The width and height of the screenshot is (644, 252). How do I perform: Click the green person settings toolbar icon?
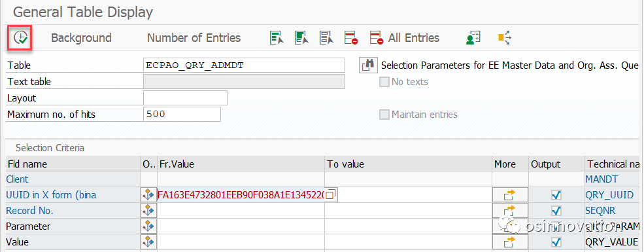(473, 38)
